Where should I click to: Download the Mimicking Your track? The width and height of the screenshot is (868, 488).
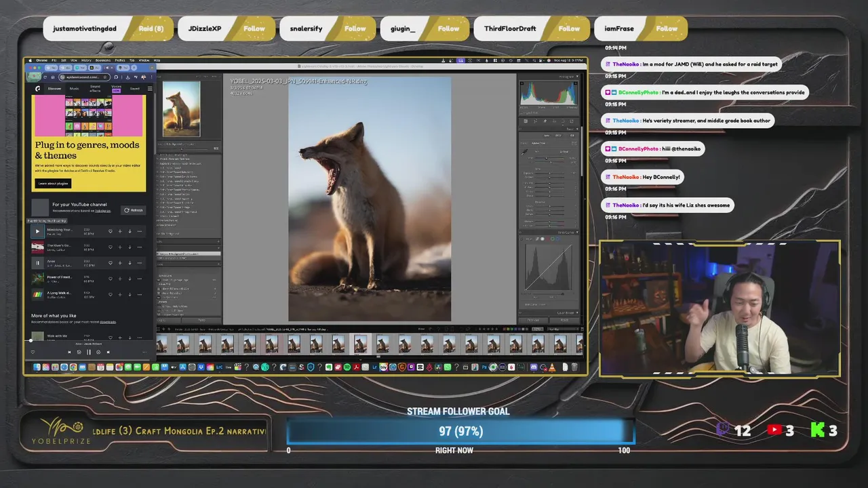(130, 231)
